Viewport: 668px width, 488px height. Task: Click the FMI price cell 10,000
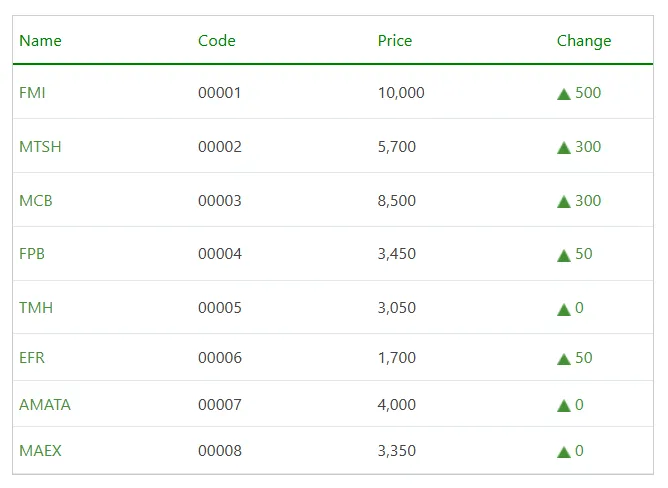401,93
